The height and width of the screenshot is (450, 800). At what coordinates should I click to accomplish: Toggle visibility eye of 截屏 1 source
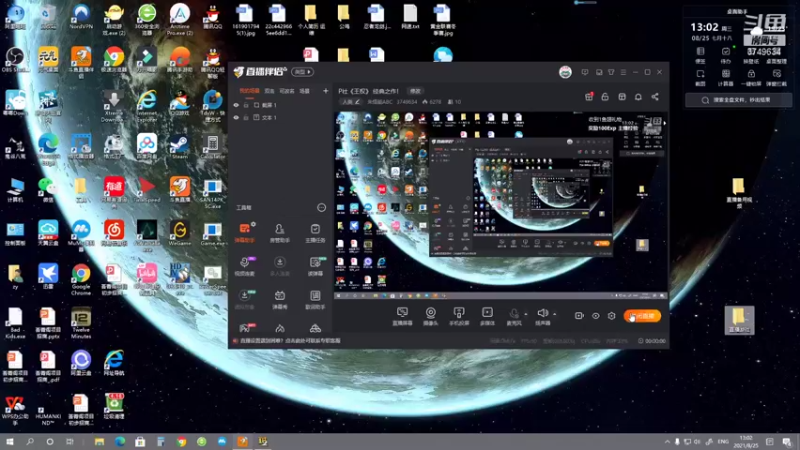click(236, 105)
